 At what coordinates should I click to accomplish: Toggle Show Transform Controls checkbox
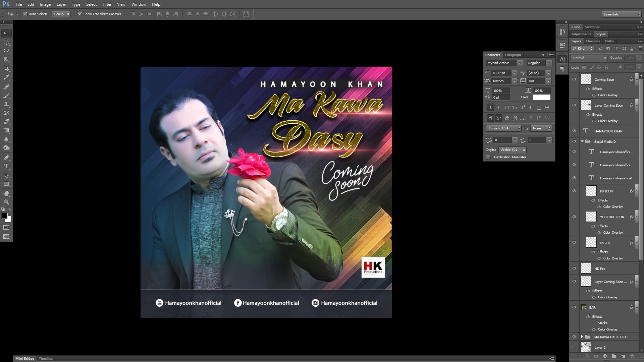coord(79,14)
